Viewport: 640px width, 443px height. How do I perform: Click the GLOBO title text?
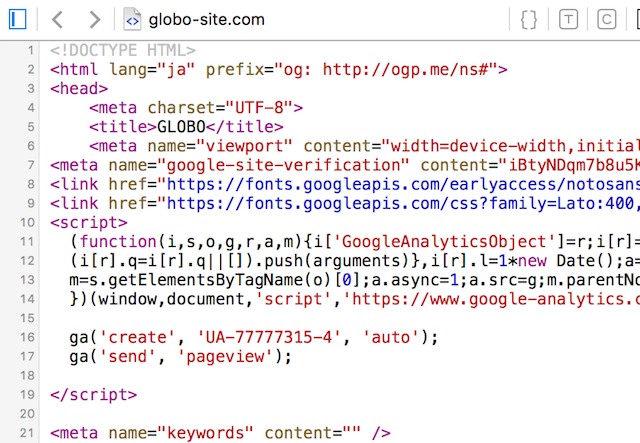[181, 127]
